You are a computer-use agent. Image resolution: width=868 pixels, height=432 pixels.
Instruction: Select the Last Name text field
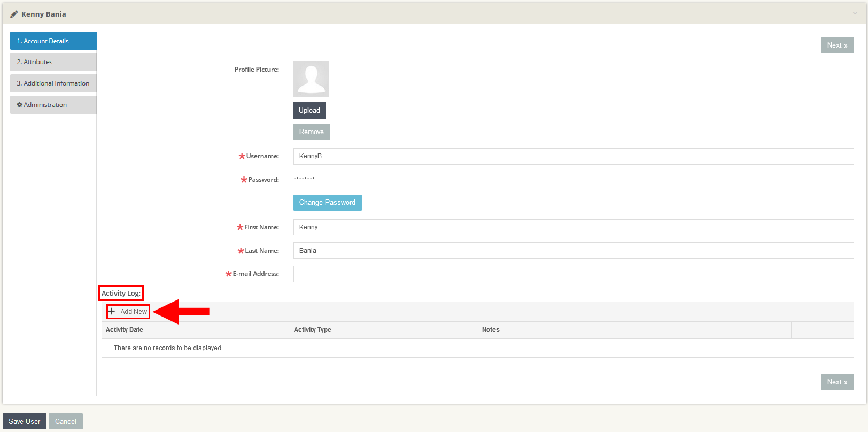click(x=573, y=251)
